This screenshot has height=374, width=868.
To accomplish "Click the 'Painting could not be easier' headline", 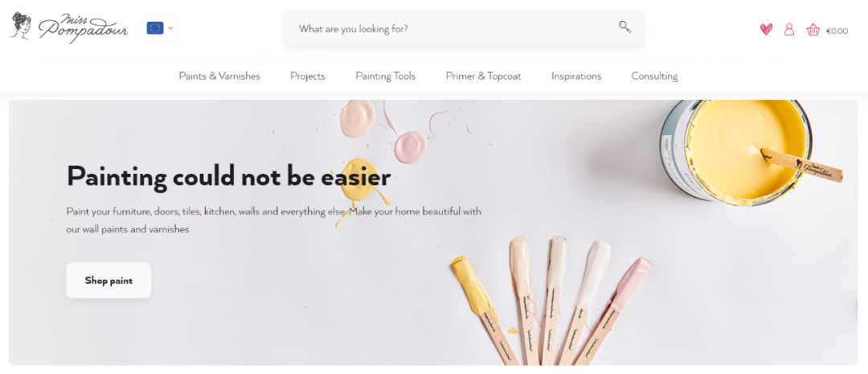I will (228, 177).
